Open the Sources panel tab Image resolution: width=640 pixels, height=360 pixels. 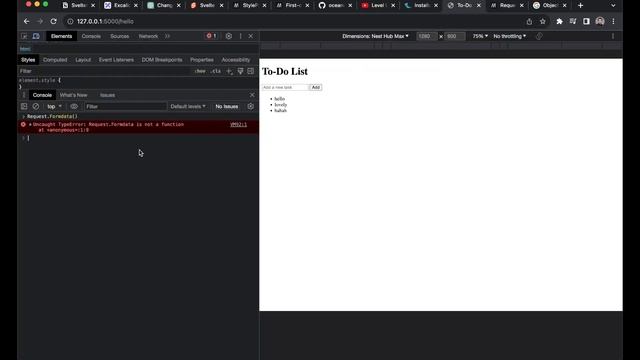point(120,36)
